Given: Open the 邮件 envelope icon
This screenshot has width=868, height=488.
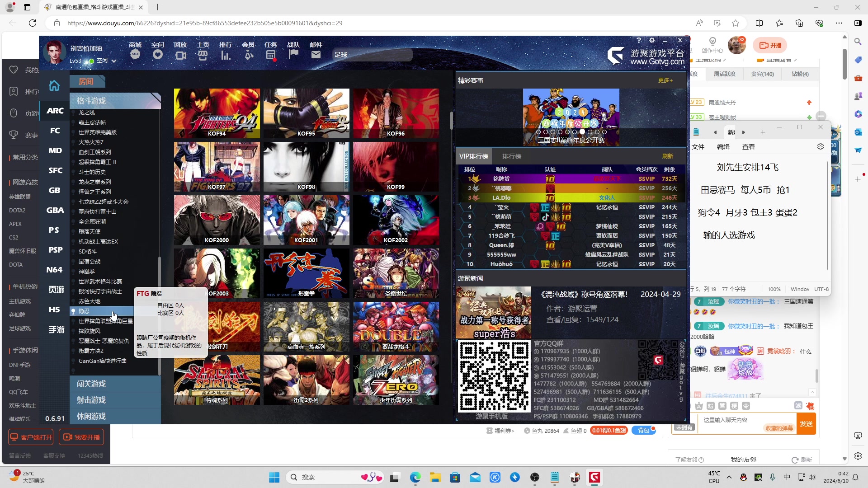Looking at the screenshot, I should click(x=316, y=55).
